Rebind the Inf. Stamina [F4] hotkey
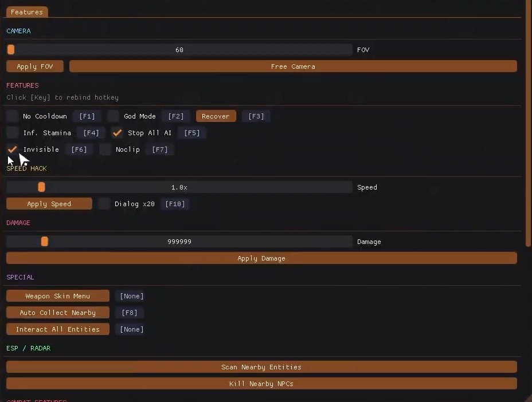Image resolution: width=532 pixels, height=402 pixels. pyautogui.click(x=91, y=133)
